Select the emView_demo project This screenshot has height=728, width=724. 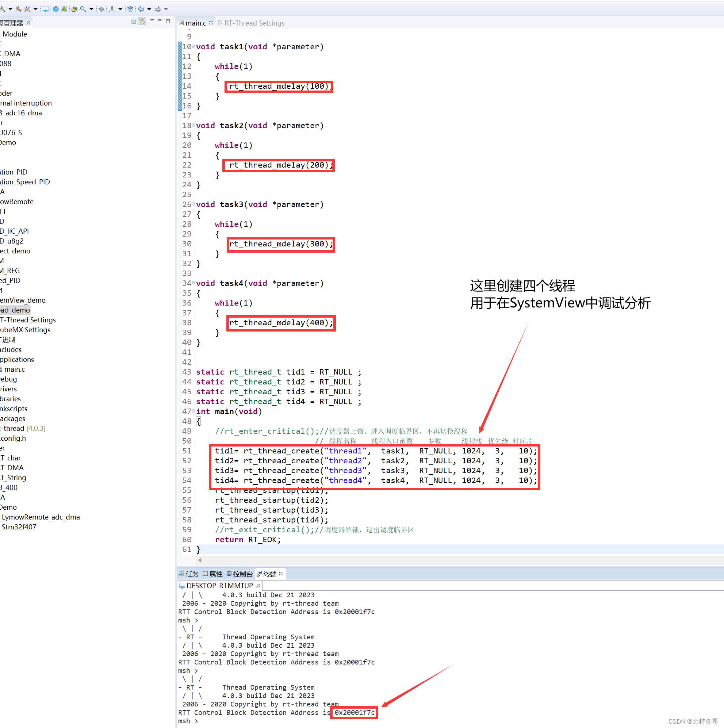coord(23,300)
